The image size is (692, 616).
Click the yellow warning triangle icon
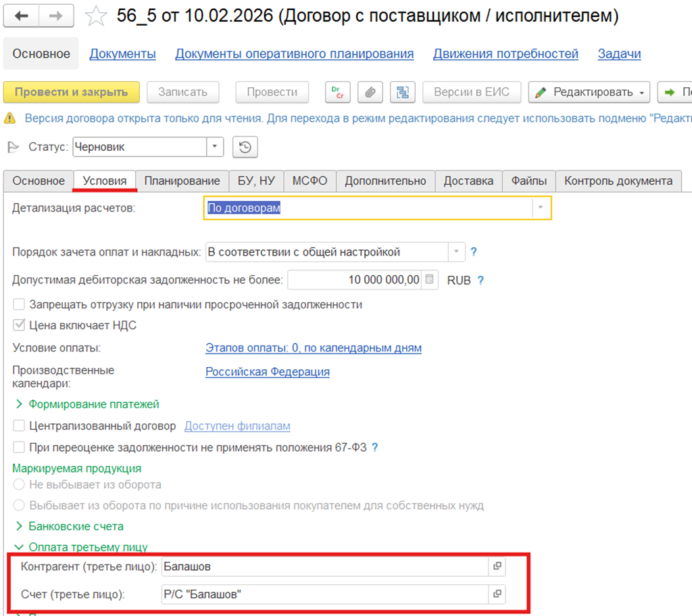click(x=9, y=118)
